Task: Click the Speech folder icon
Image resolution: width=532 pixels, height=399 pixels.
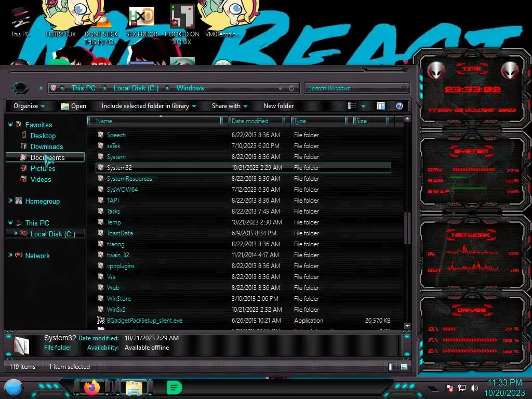Action: point(101,135)
